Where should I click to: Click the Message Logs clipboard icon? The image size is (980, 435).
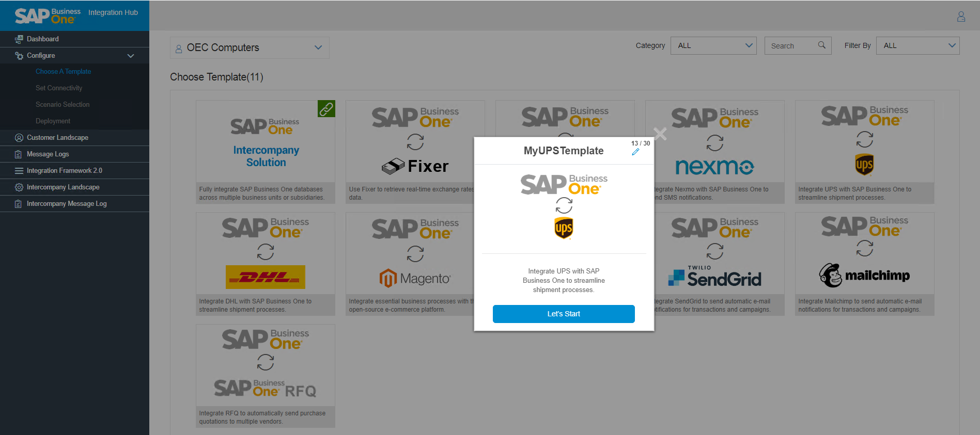(19, 154)
